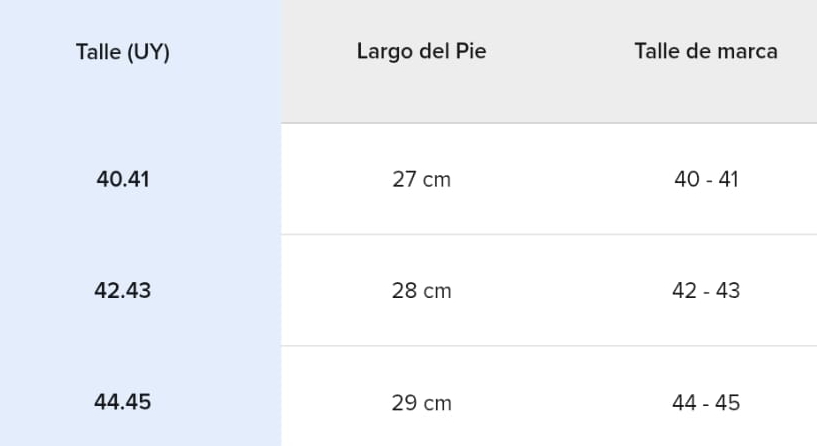Click the 40 - 41 brand size cell
The image size is (817, 446).
pos(706,180)
